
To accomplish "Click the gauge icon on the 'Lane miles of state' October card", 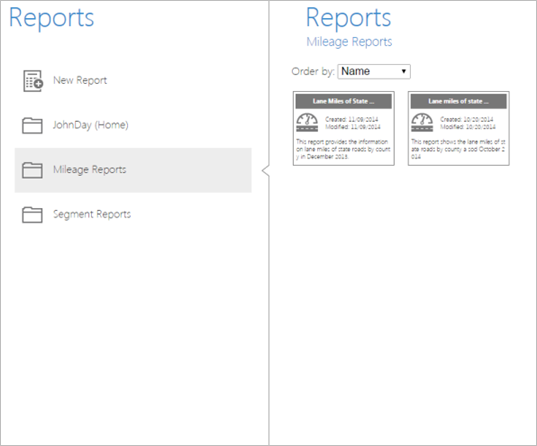I will (422, 122).
